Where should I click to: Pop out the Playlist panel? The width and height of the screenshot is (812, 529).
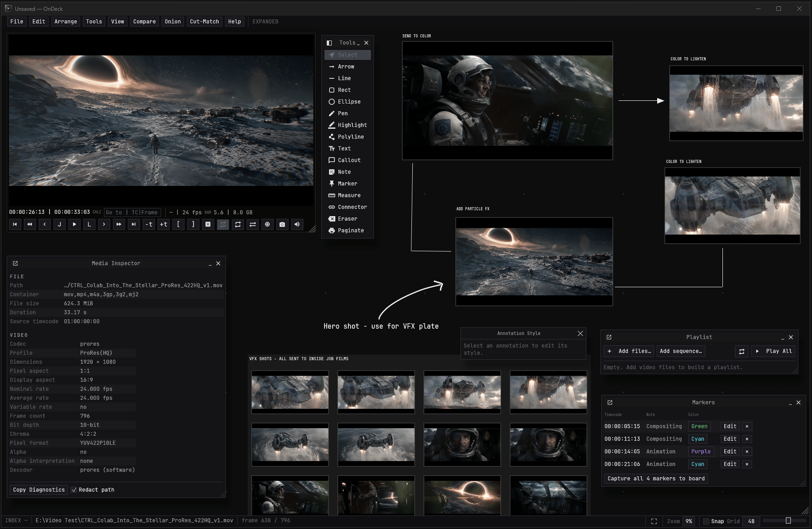(609, 337)
